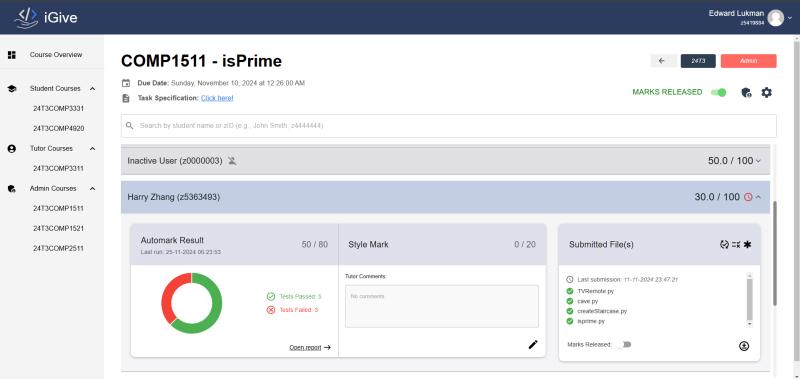Click the submitted files scroll down arrow

coord(749,324)
